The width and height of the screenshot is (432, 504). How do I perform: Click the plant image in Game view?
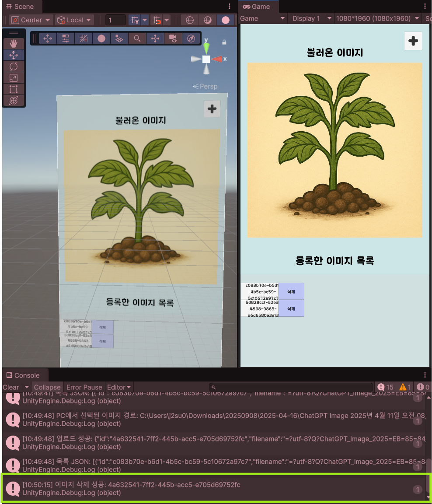point(334,150)
